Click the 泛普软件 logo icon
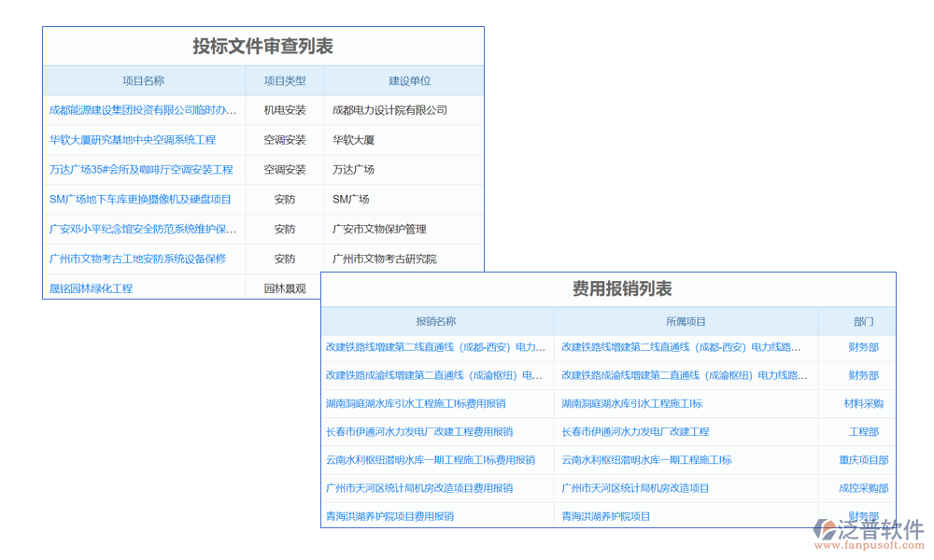 826,530
